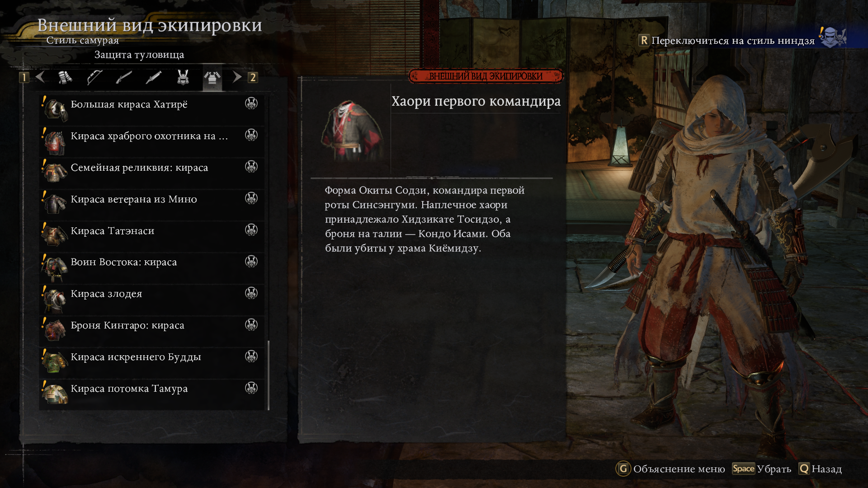
Task: Go to previous category with left arrow
Action: pos(40,77)
